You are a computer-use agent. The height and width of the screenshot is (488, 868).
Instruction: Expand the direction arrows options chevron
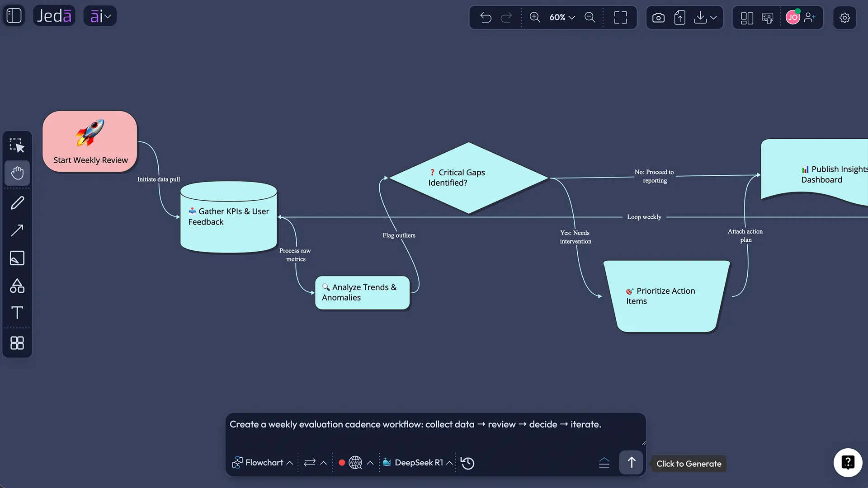click(324, 463)
